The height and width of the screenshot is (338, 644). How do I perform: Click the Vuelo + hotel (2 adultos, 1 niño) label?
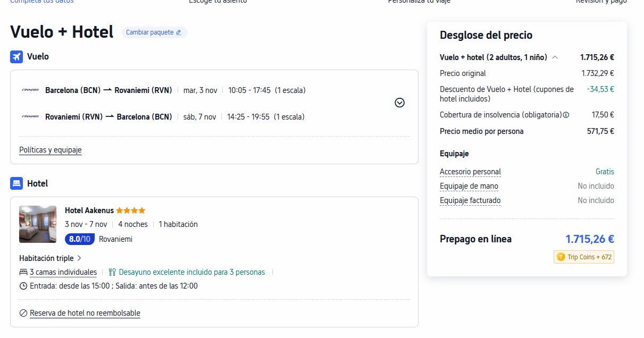click(x=494, y=57)
